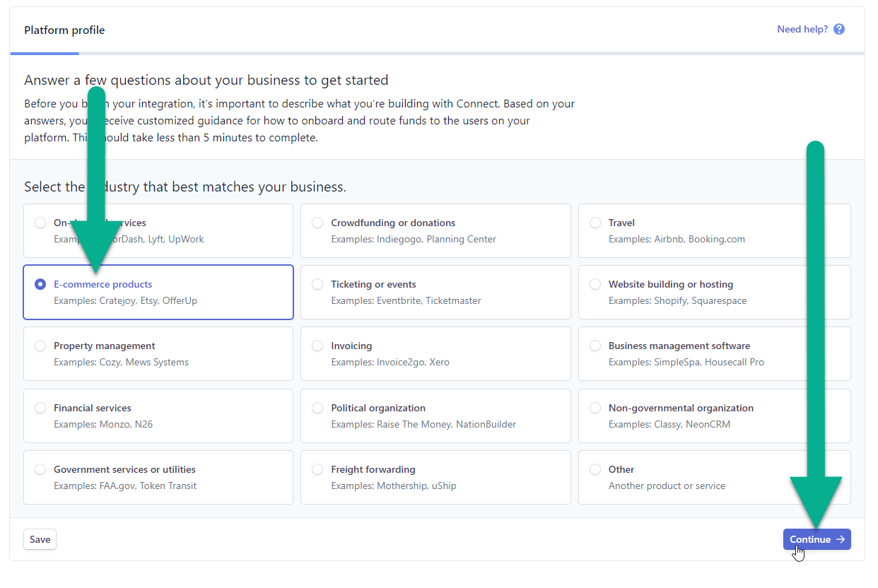Click 'Examples: Shopify, Squarespace' text
This screenshot has width=878, height=588.
677,300
